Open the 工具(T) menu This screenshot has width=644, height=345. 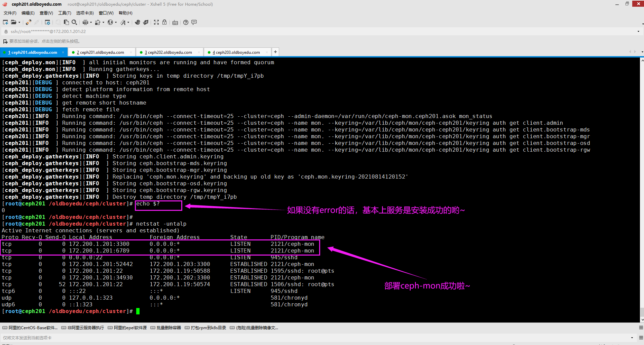coord(65,13)
